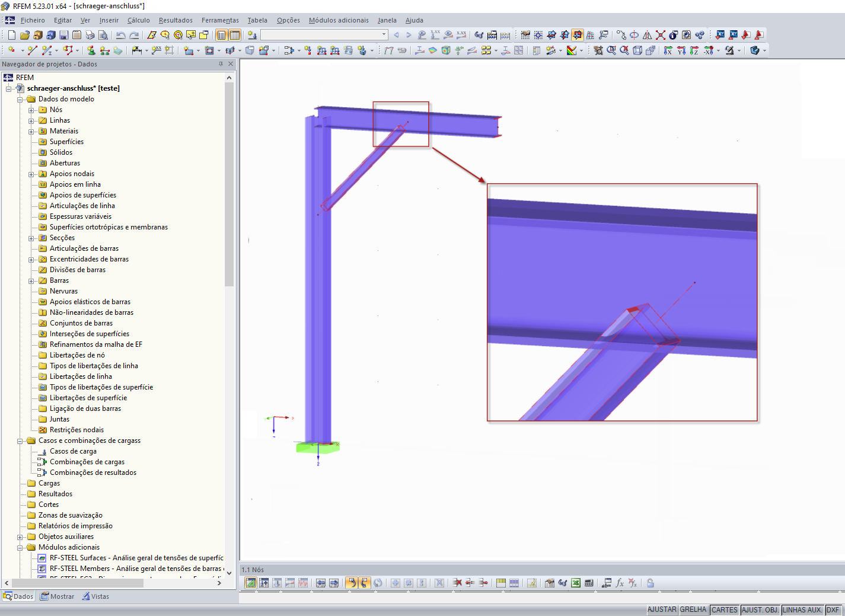
Task: Click the delete row red X icon
Action: pos(457,583)
